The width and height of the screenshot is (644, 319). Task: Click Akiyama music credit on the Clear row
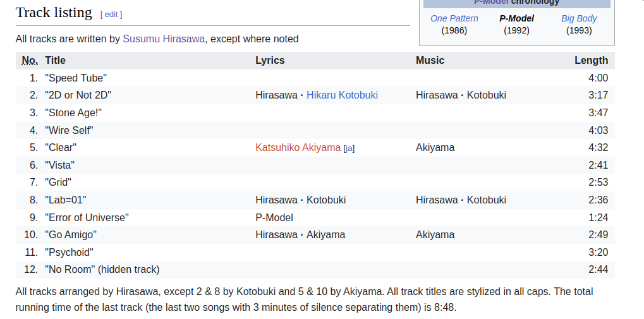click(x=435, y=147)
